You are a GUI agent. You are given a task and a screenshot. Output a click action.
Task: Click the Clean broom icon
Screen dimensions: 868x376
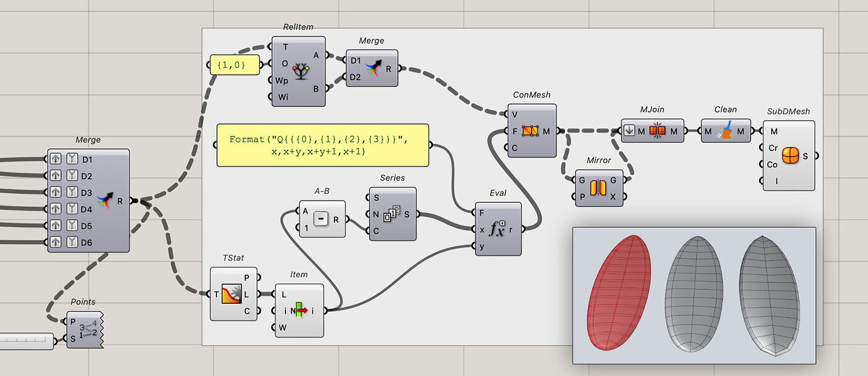pyautogui.click(x=726, y=131)
